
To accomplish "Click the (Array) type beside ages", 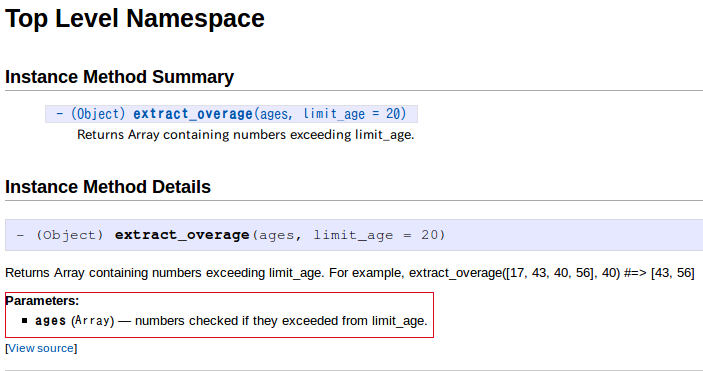I will pyautogui.click(x=93, y=321).
